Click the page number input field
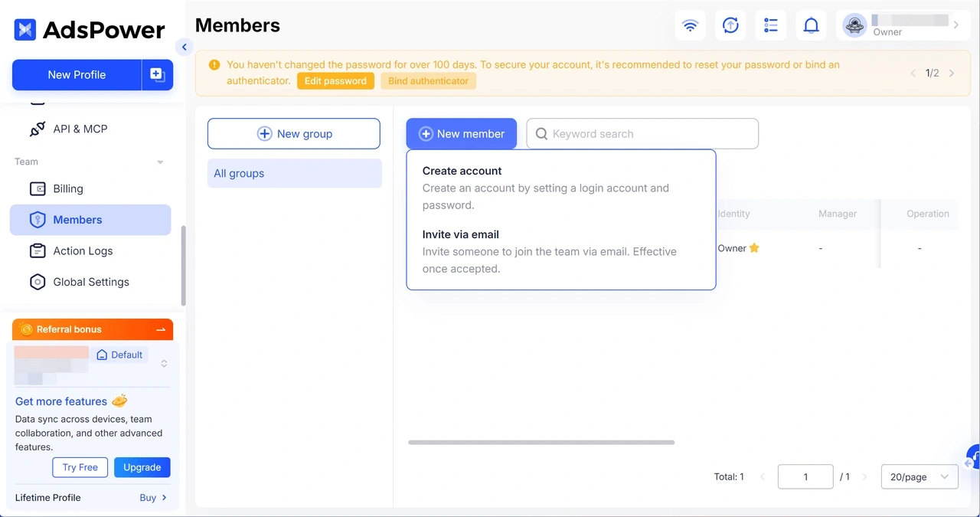This screenshot has height=517, width=980. click(x=805, y=476)
